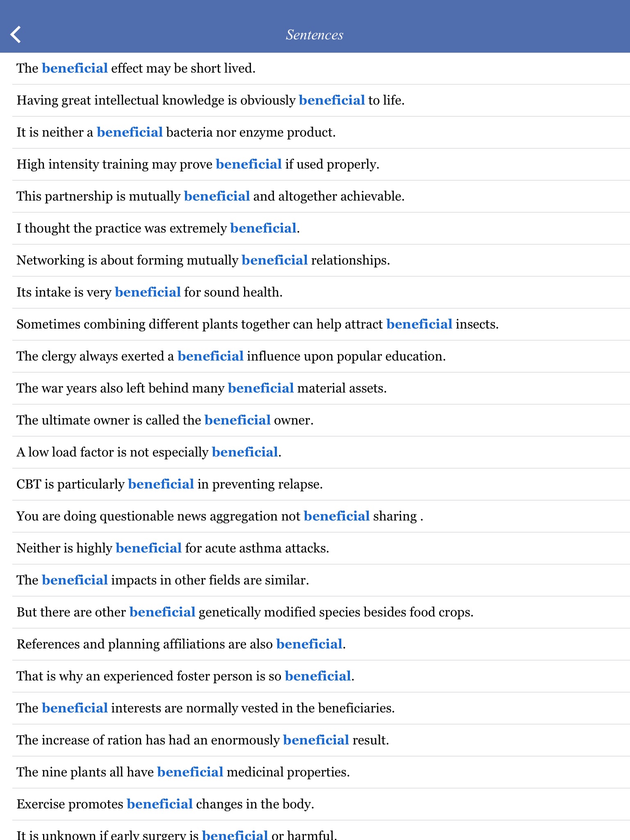Select the 'low load factor' sentence
Image resolution: width=630 pixels, height=840 pixels.
coord(148,452)
